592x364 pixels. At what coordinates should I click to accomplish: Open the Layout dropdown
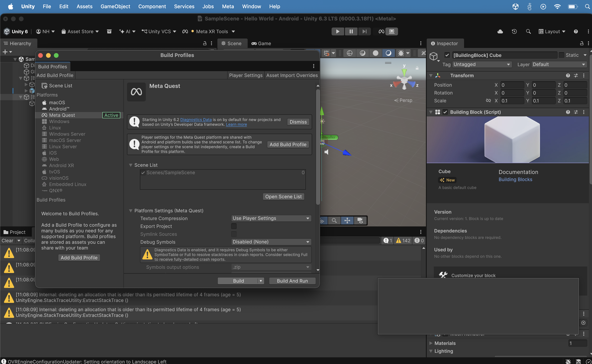[552, 31]
